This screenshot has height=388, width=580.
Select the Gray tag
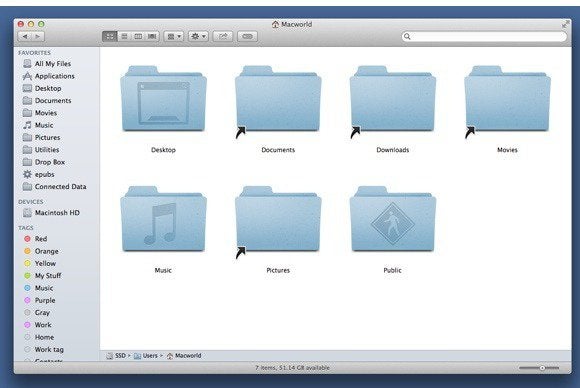tap(37, 313)
